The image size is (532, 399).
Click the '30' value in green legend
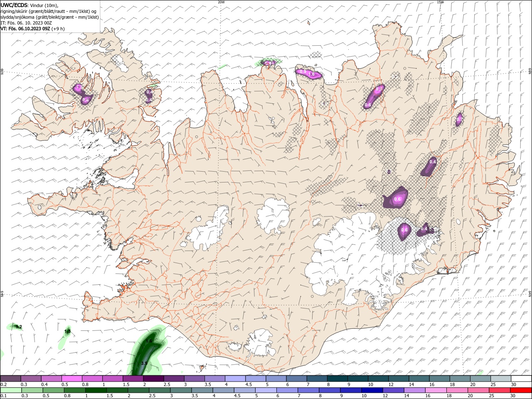pos(513,396)
